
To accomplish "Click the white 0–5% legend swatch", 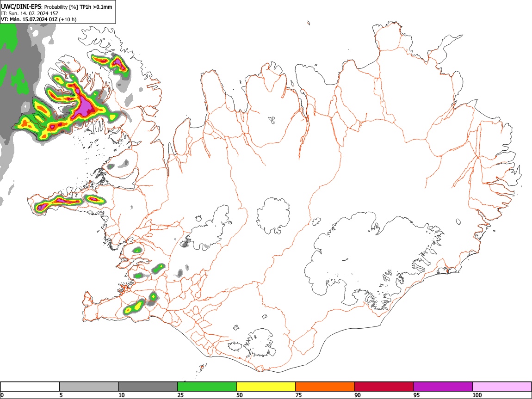I will pyautogui.click(x=30, y=387).
